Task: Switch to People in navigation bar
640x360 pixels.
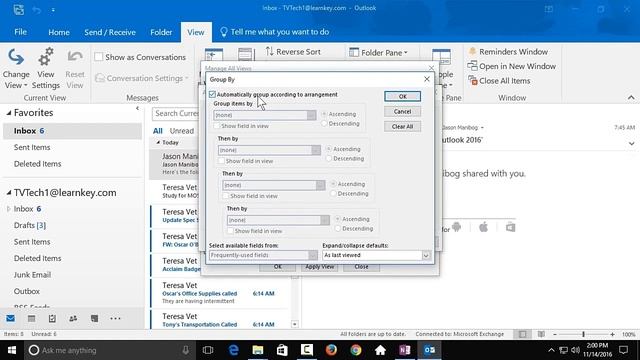Action: (73, 318)
